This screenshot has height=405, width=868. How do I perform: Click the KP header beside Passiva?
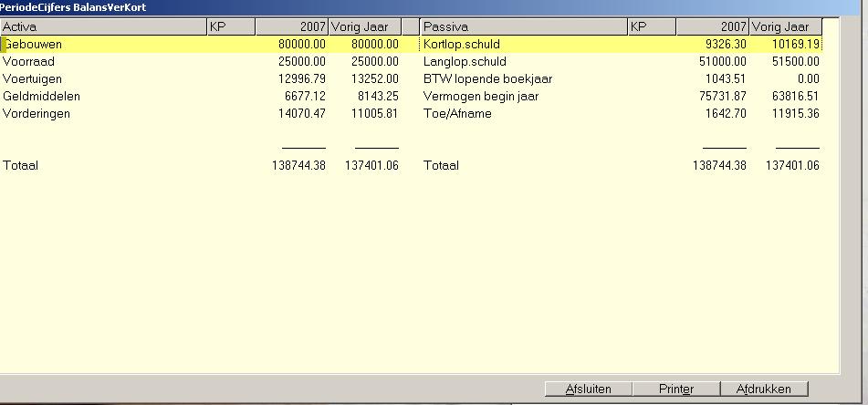point(652,26)
